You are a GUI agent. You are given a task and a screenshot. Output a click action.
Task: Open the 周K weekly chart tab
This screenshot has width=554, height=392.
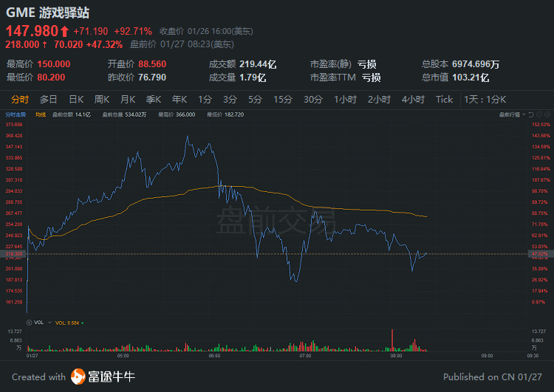(102, 100)
